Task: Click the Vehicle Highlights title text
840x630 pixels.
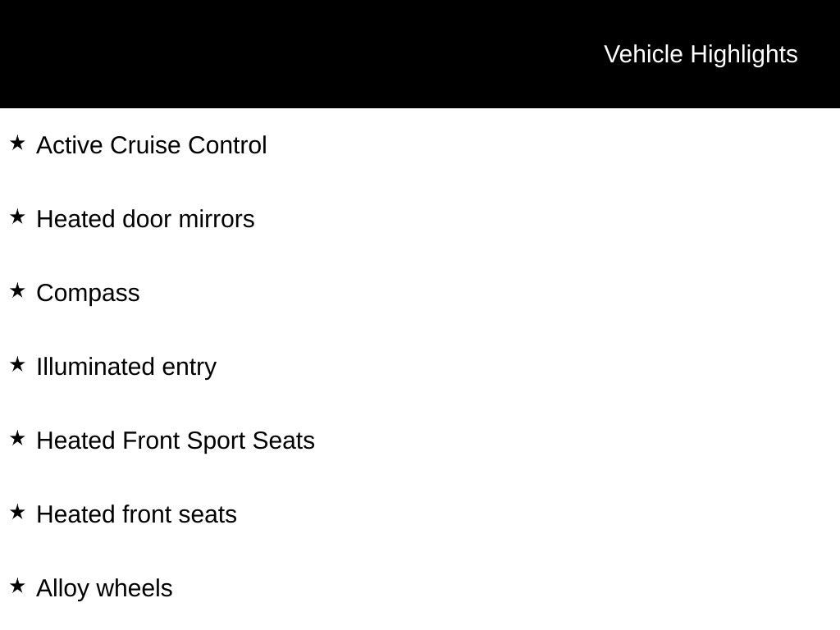Action: pos(701,54)
